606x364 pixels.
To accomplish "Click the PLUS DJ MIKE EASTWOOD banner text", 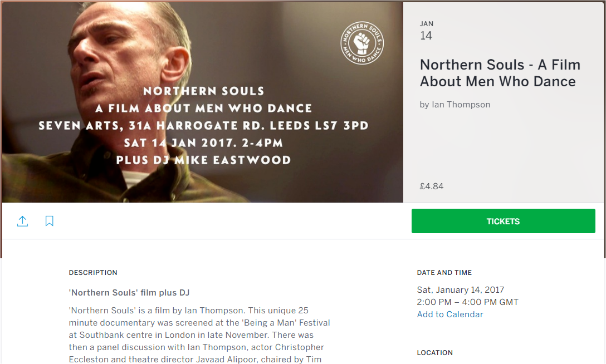I will coord(203,160).
